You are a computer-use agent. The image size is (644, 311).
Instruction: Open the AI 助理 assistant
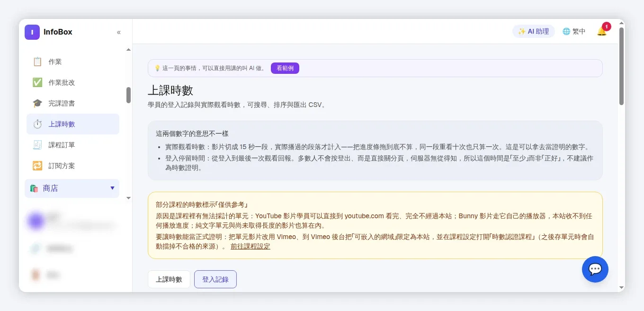(534, 31)
